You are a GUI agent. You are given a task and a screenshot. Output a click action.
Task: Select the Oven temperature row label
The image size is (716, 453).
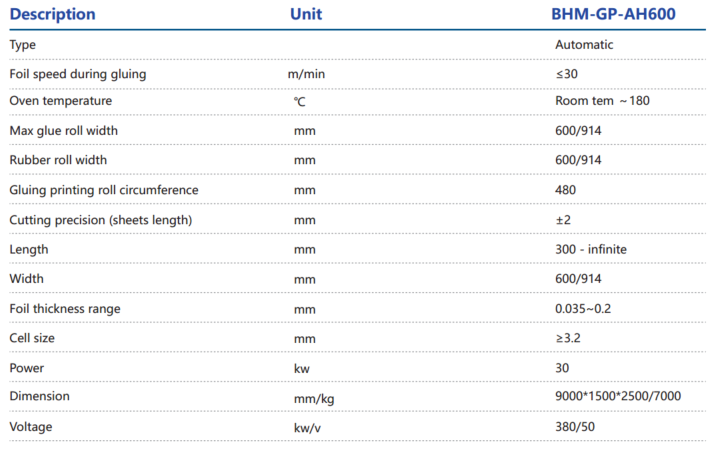(60, 102)
